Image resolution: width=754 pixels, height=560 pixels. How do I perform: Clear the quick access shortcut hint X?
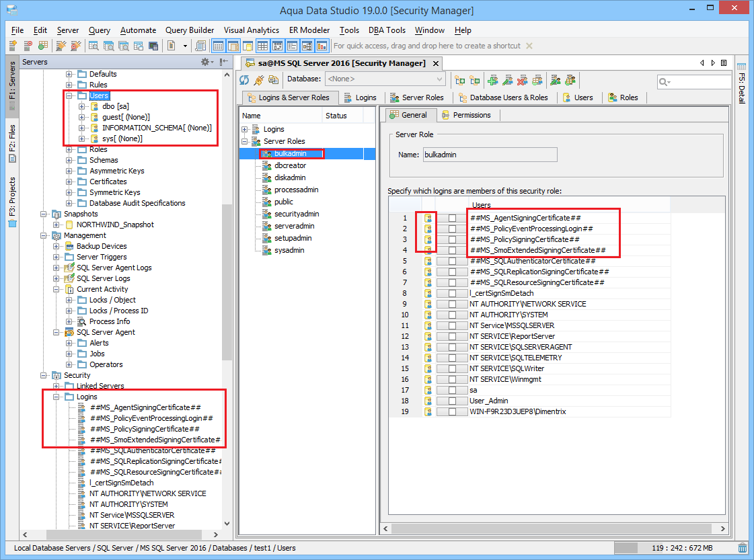pyautogui.click(x=529, y=46)
